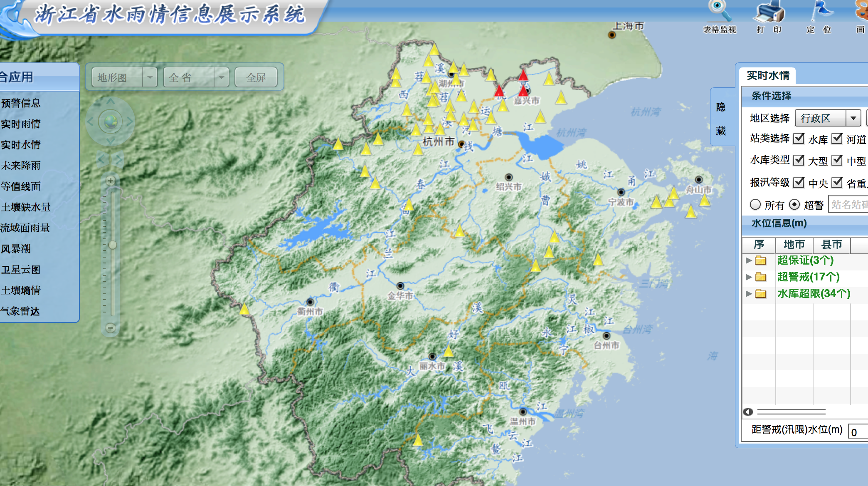Click the globe icon in pan control

tap(111, 121)
